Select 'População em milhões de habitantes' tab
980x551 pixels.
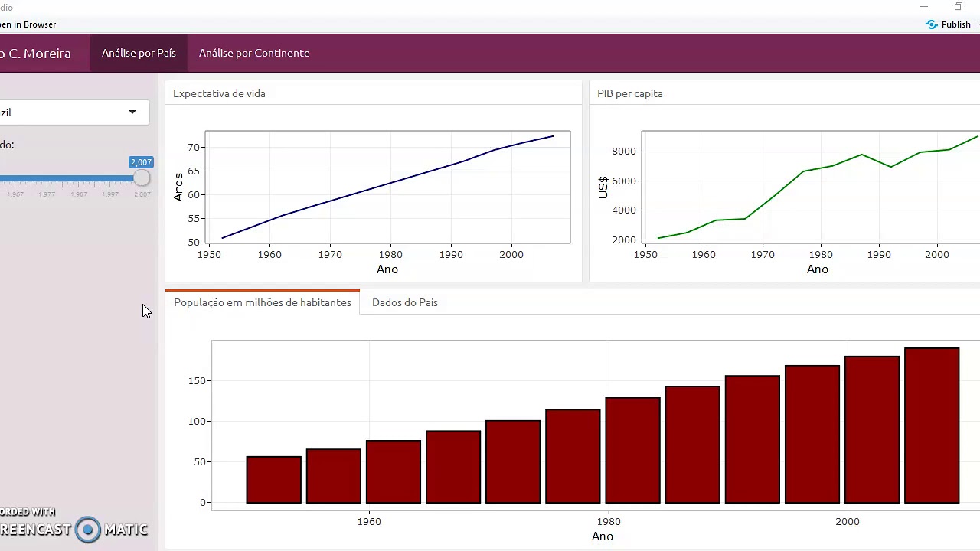[x=263, y=302]
